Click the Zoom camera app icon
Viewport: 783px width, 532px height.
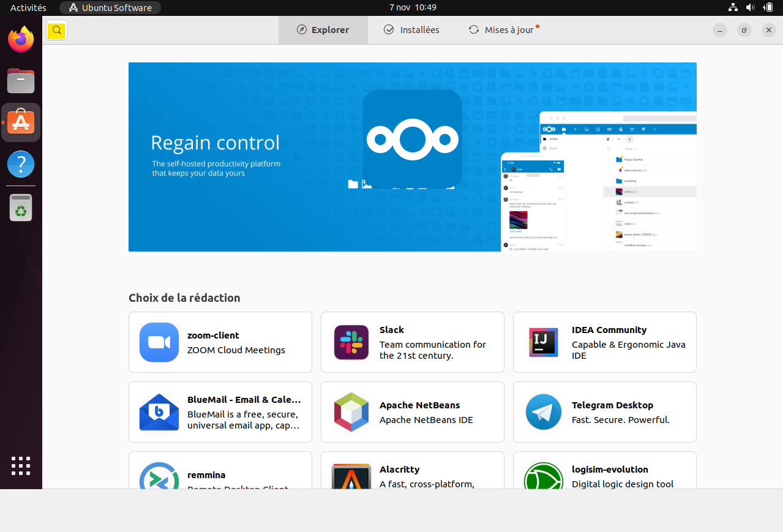pyautogui.click(x=159, y=342)
